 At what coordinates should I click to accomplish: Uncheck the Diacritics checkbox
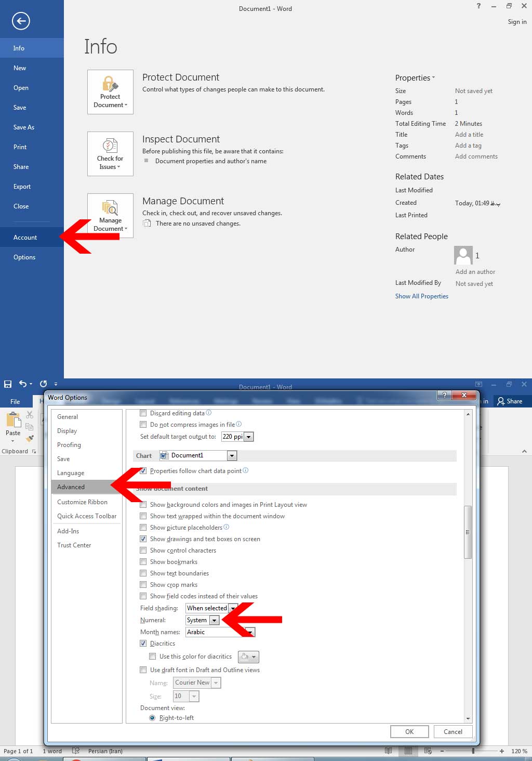click(143, 644)
